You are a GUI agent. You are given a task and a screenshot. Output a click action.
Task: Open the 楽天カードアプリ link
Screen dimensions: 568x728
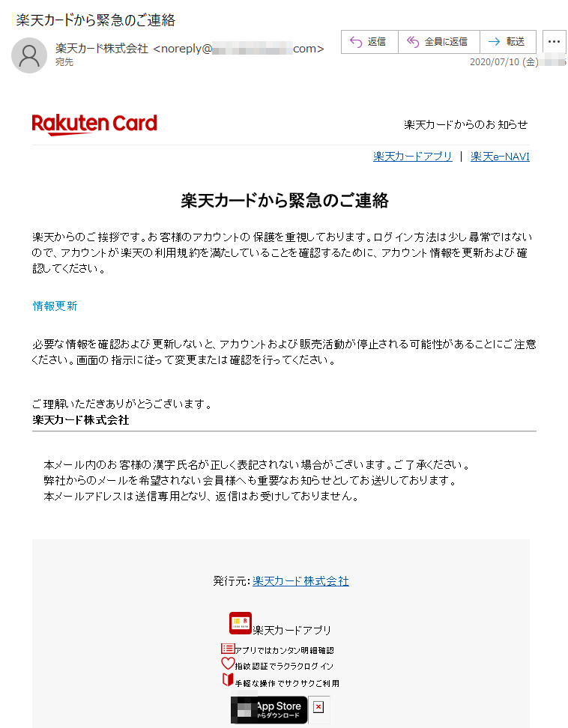[x=412, y=157]
